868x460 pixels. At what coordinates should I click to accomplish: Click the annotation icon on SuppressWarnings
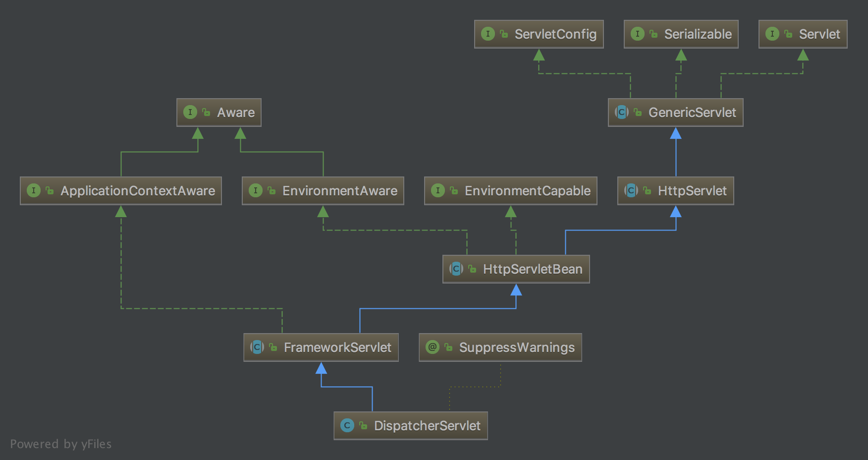[x=433, y=347]
